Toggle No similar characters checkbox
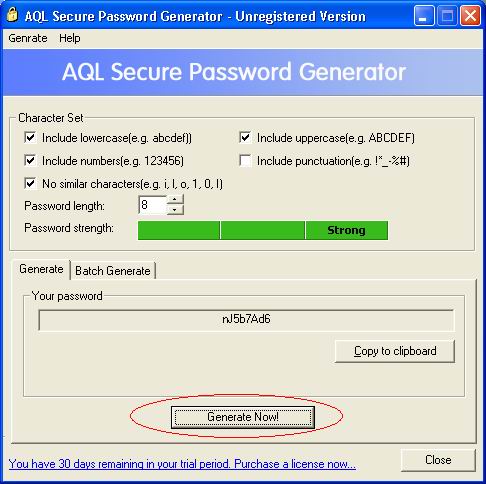486x484 pixels. coord(30,183)
